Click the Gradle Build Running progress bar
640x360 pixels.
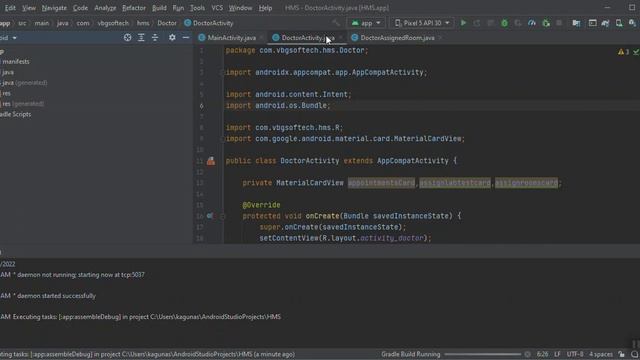[482, 354]
